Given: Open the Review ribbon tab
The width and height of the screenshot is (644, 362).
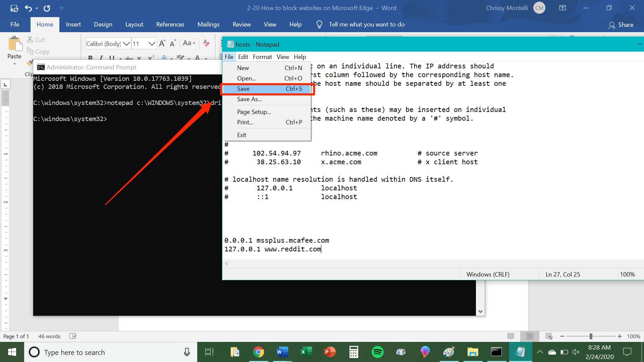Looking at the screenshot, I should (242, 24).
